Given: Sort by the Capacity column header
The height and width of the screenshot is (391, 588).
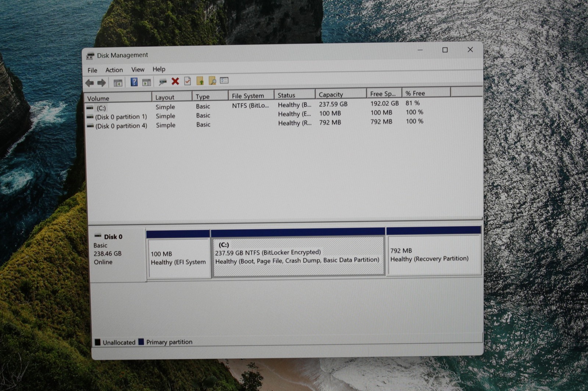Looking at the screenshot, I should click(x=341, y=94).
